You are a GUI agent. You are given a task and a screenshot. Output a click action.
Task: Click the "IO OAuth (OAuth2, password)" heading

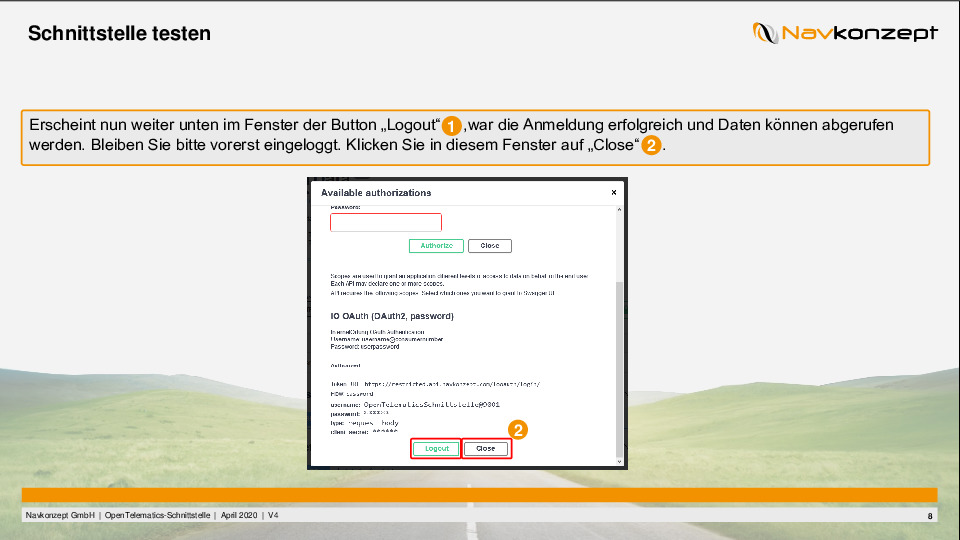[x=392, y=316]
